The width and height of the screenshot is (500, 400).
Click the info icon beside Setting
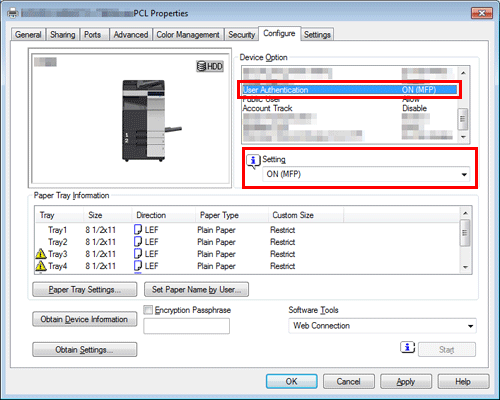point(253,161)
